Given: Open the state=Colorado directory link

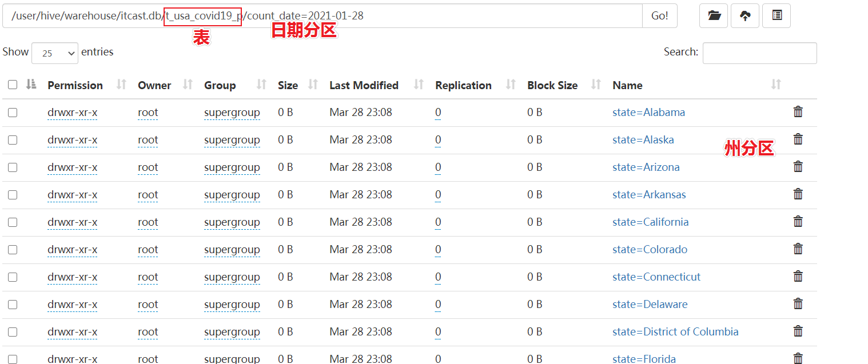Looking at the screenshot, I should [x=650, y=249].
